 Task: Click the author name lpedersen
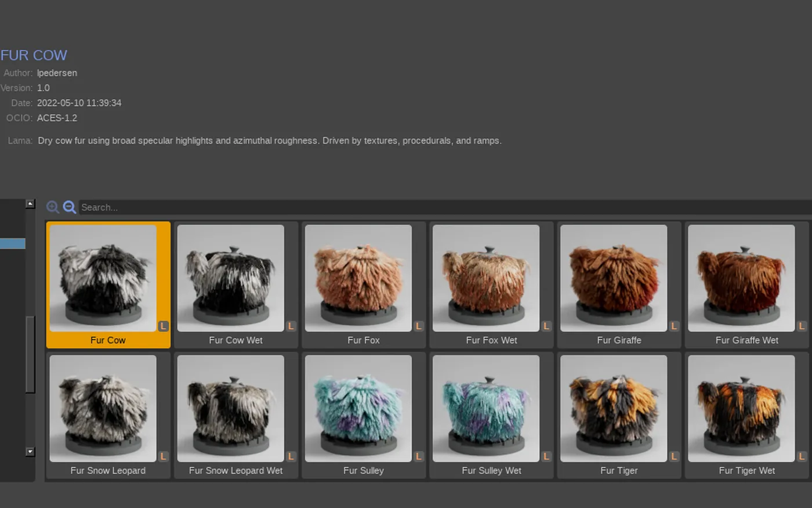pos(57,73)
